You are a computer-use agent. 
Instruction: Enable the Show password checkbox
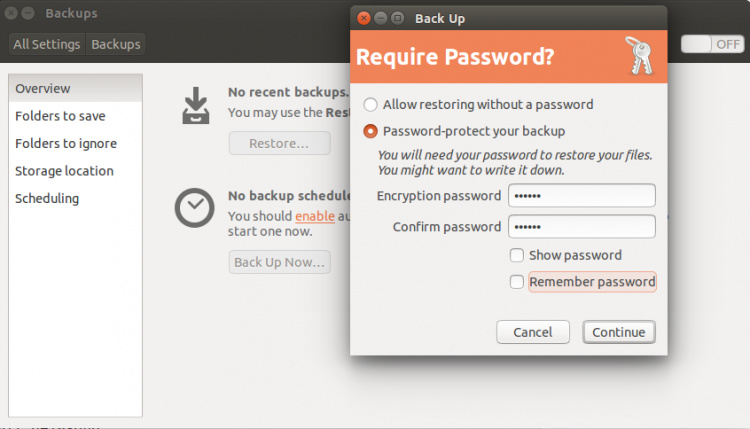tap(516, 255)
